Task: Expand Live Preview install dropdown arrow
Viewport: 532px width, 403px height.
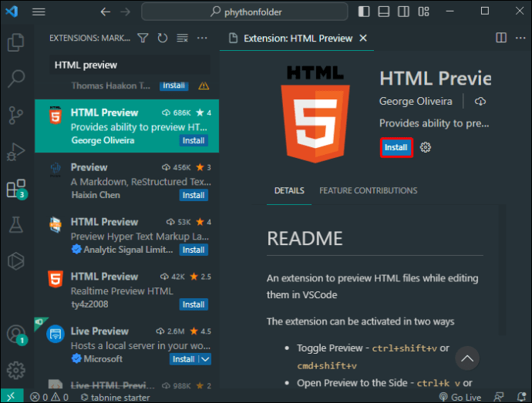Action: [205, 359]
